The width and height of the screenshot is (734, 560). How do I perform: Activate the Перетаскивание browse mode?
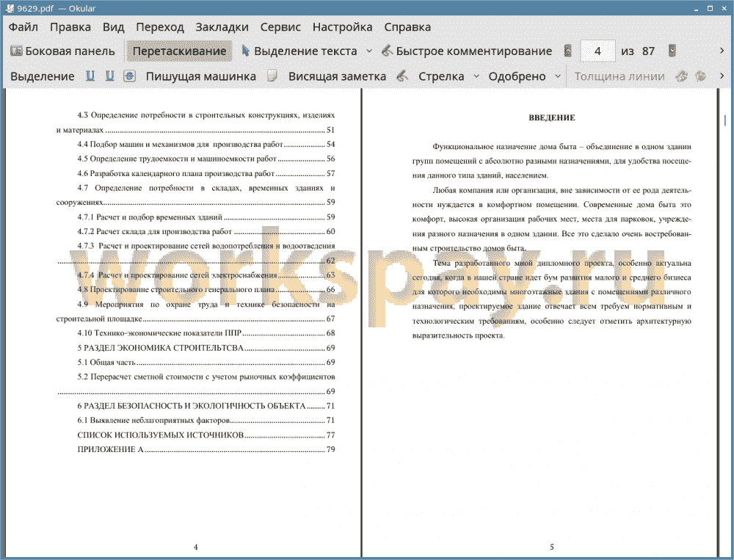179,51
